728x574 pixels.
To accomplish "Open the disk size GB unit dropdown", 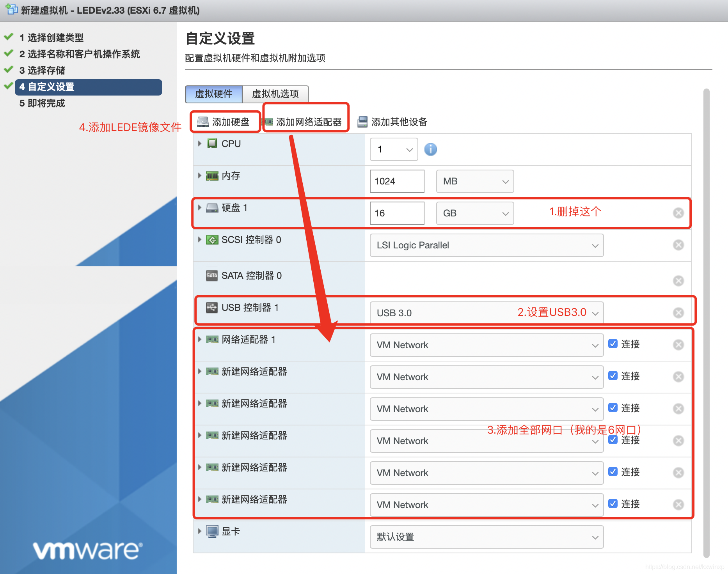I will click(x=475, y=213).
